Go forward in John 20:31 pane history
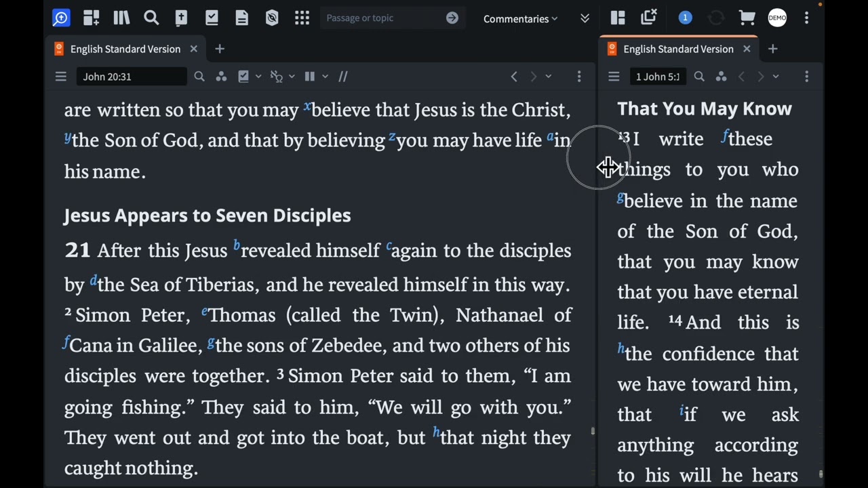 click(x=533, y=77)
